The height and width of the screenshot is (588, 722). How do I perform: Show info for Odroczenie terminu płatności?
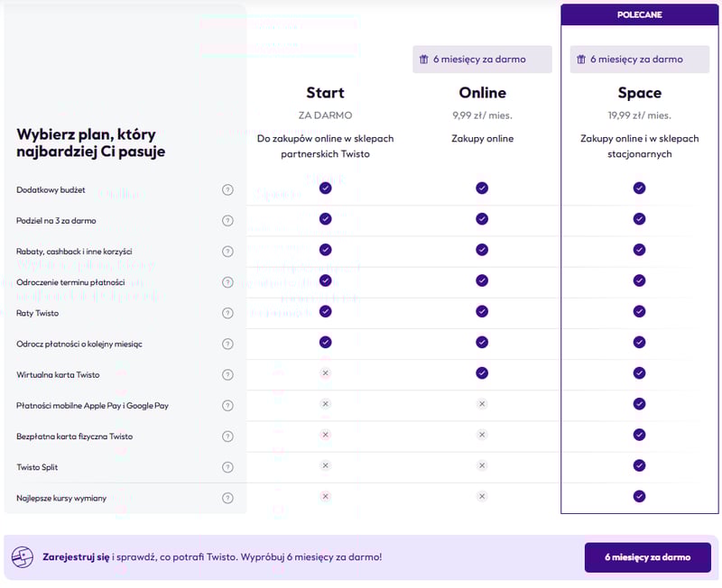coord(227,282)
